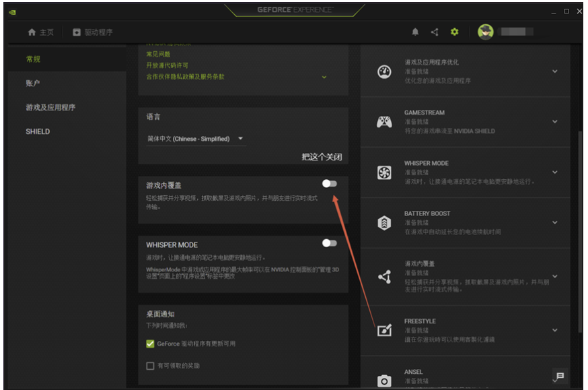The height and width of the screenshot is (390, 588).
Task: Expand the 游戏及应用程序优化 feature row
Action: click(554, 71)
